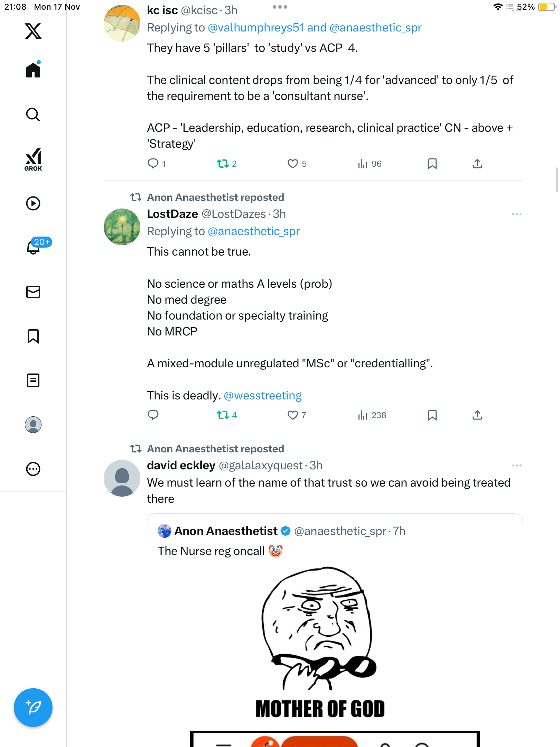Screen dimensions: 560x747
Task: Open the @valhumphreys51 profile link
Action: point(256,28)
